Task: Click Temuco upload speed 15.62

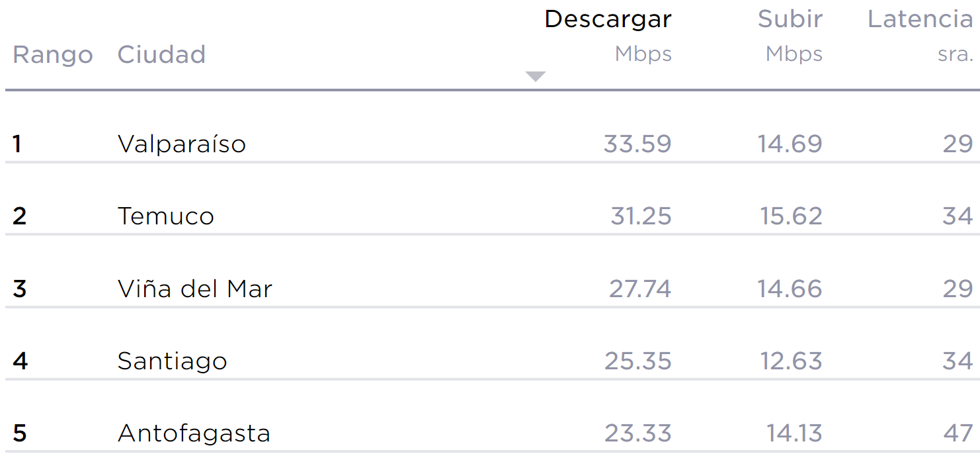Action: (x=791, y=216)
